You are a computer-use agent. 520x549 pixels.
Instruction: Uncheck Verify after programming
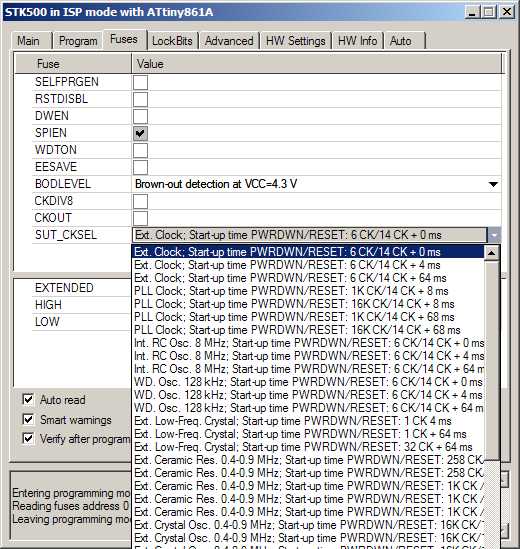tap(28, 438)
